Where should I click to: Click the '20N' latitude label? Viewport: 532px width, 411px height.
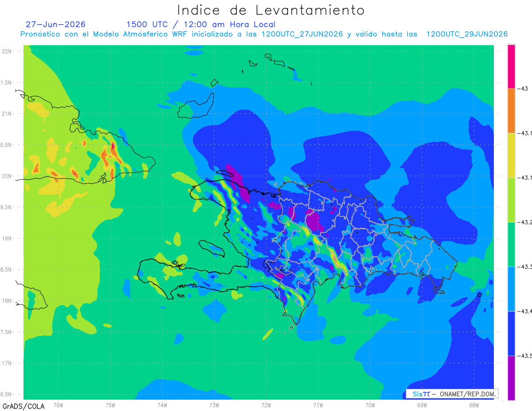[x=8, y=176]
